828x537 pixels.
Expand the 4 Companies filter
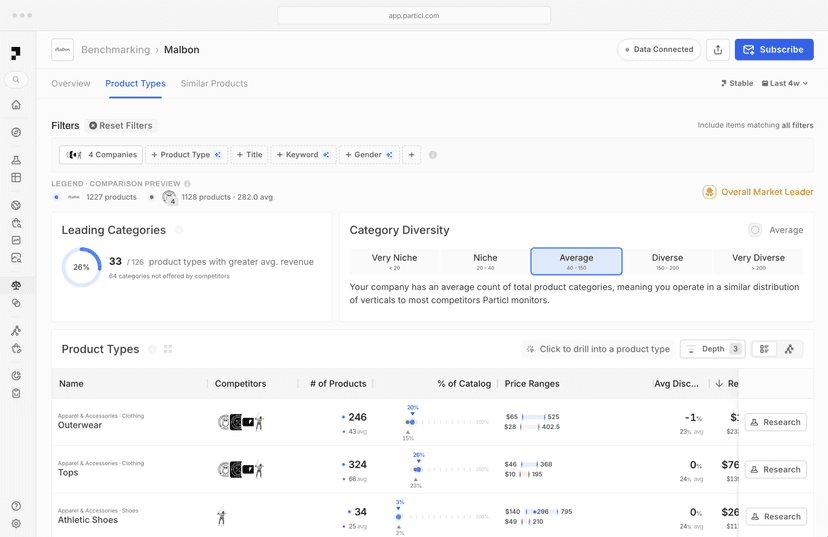pyautogui.click(x=100, y=155)
